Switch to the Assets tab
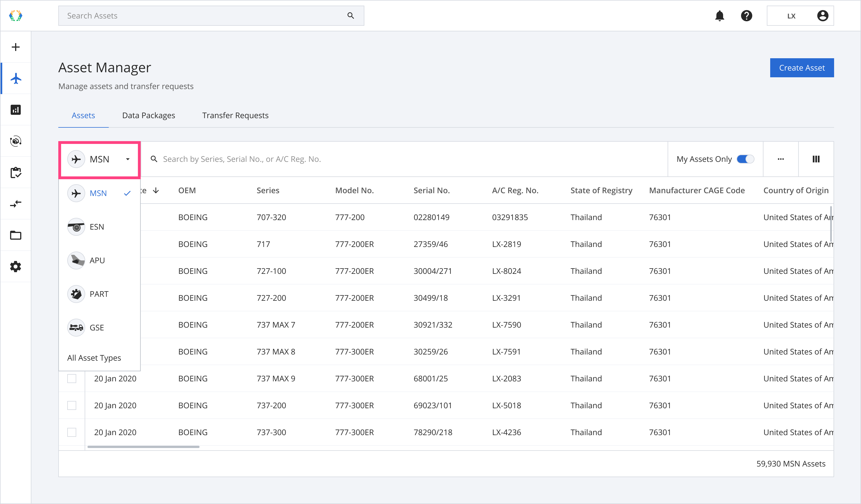 [x=83, y=115]
